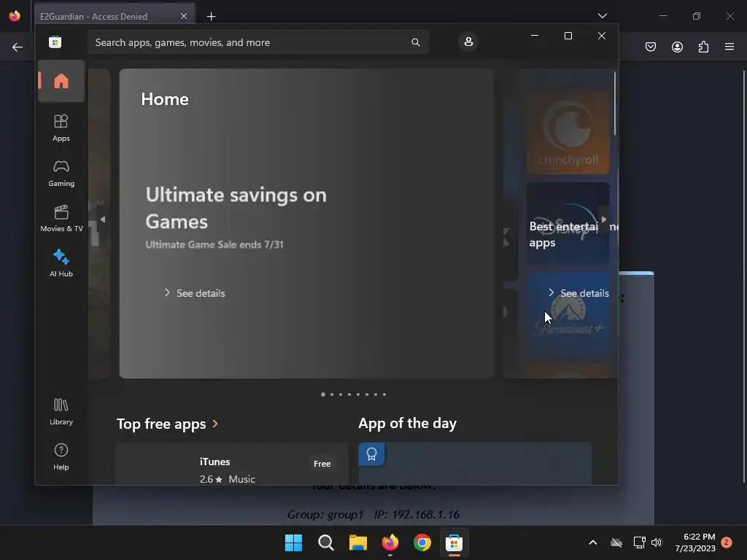Click the Microsoft Store logo icon
This screenshot has height=560, width=747.
pos(55,42)
